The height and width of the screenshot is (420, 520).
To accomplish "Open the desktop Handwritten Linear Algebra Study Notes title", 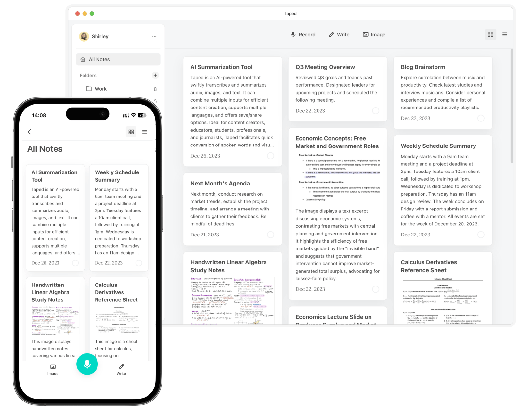I will 228,266.
